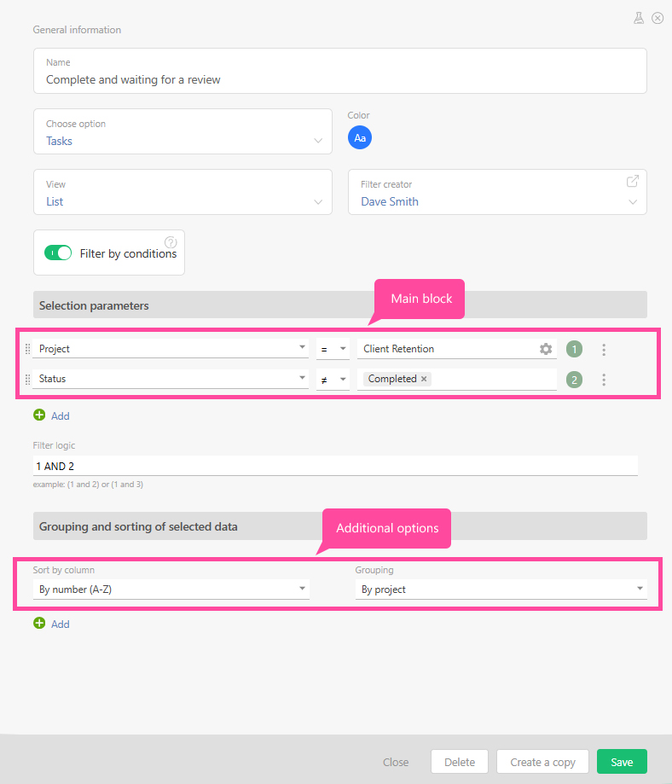Open gear settings for Client Retention value
Screen dimensions: 672x784
[x=546, y=349]
